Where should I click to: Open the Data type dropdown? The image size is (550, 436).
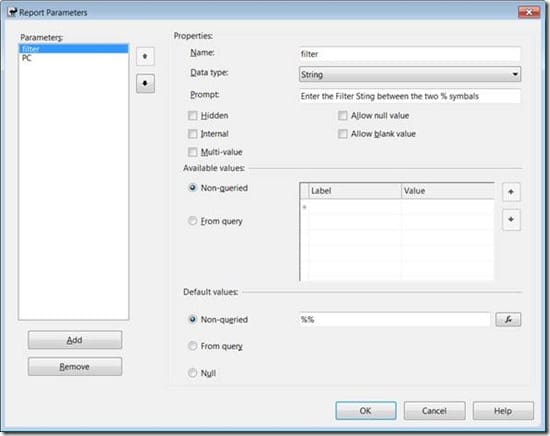tap(410, 74)
